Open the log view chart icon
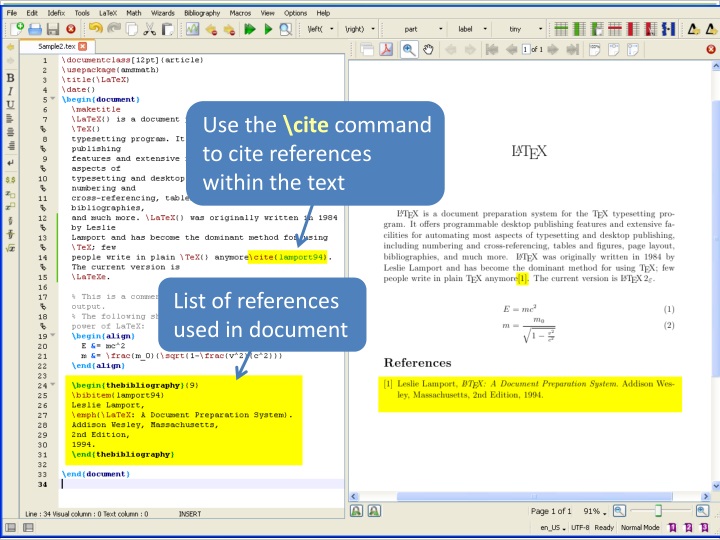Screen dimensions: 720x540 point(192,29)
